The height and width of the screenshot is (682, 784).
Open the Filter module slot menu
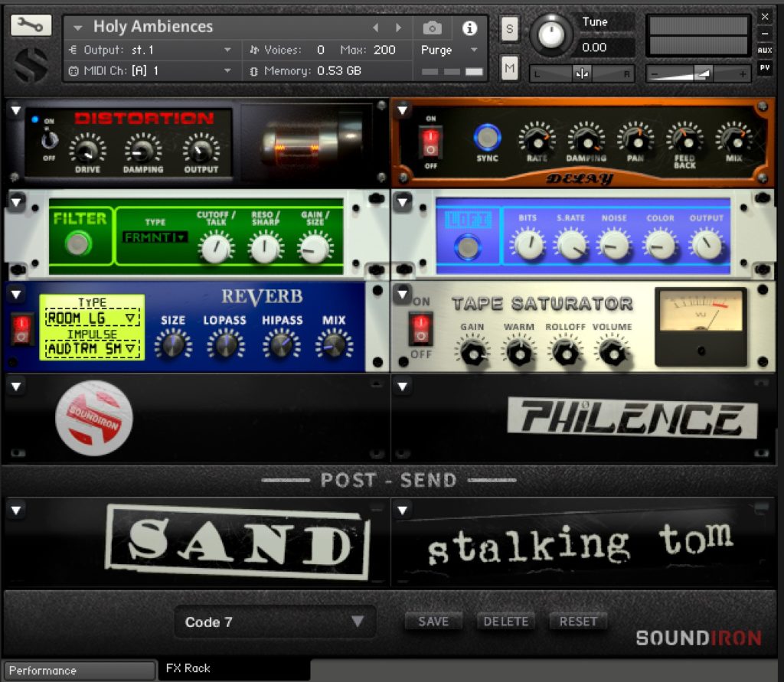pos(16,201)
